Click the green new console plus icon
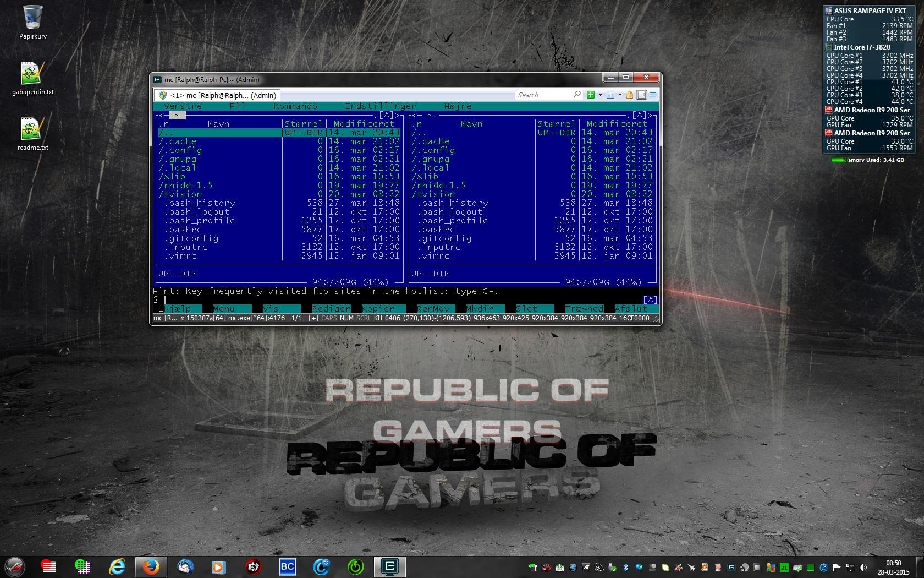Screen dimensions: 924x578 click(x=590, y=95)
